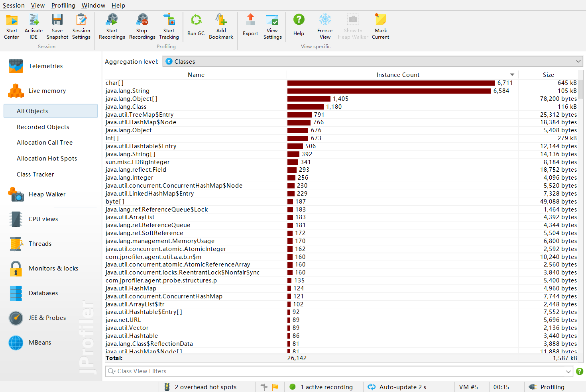Screen dimensions: 586x392
Task: Select the sun.misc.FDBigInteger row
Action: [341, 162]
